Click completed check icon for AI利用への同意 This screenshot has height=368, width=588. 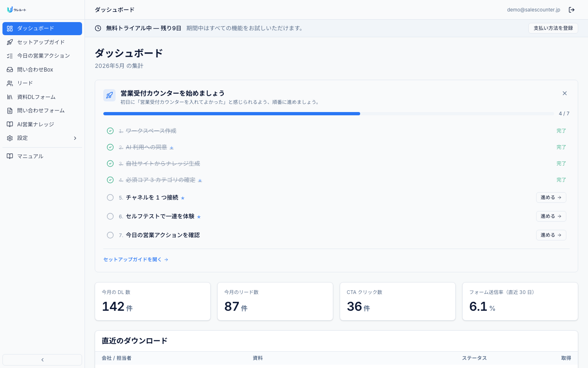click(x=110, y=147)
